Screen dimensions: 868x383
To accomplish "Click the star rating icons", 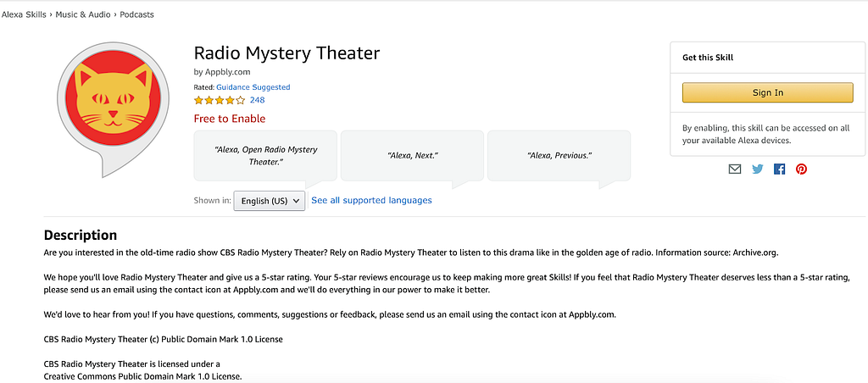I will 220,100.
